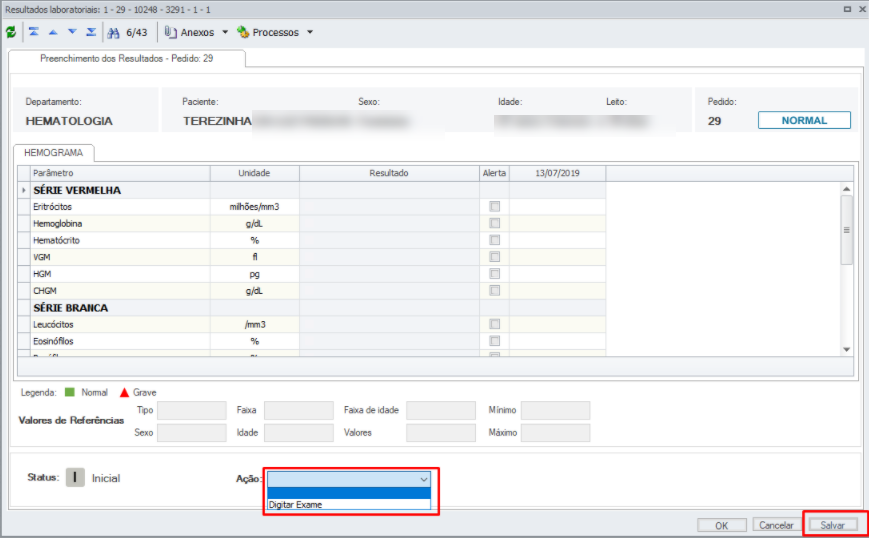Click the Processos gears icon
This screenshot has width=869, height=538.
243,32
